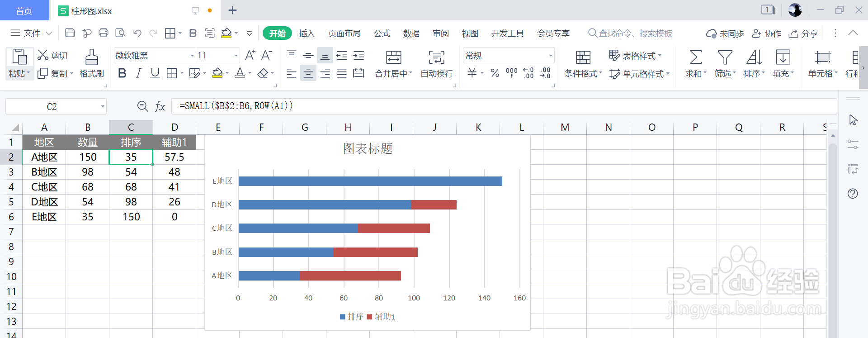This screenshot has width=868, height=338.
Task: Collapse the ribbon with chevron
Action: (x=853, y=33)
